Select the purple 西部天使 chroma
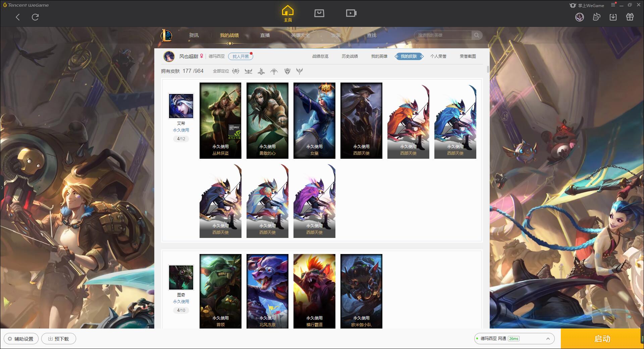 coord(314,201)
